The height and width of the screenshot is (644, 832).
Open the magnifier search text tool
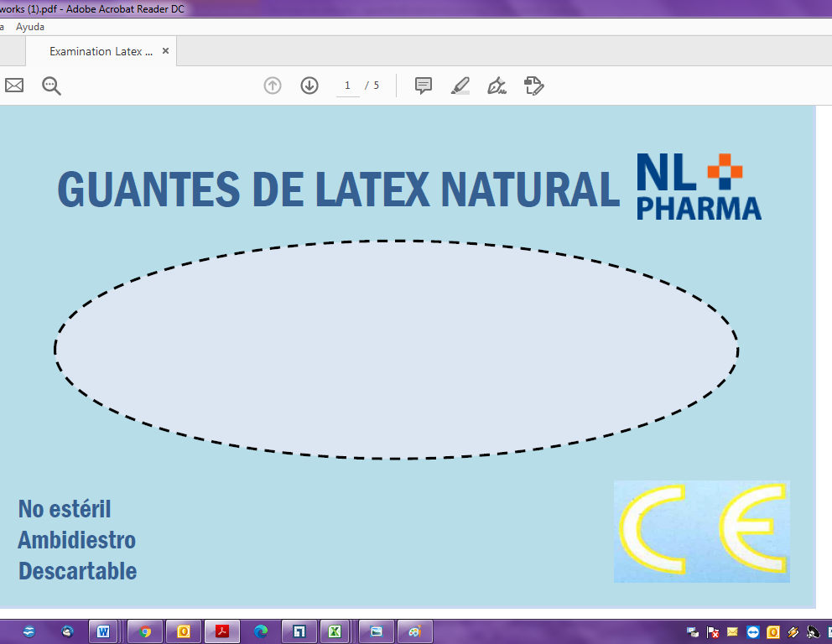51,86
